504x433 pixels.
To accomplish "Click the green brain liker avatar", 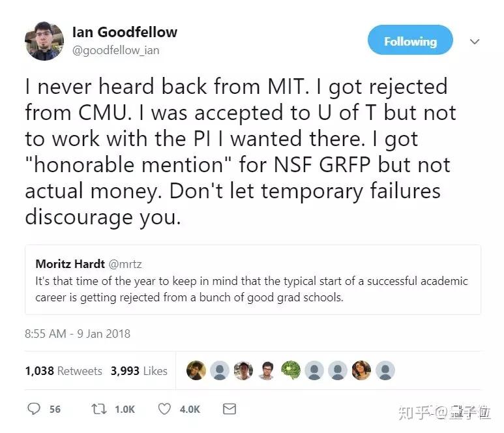I will (290, 370).
